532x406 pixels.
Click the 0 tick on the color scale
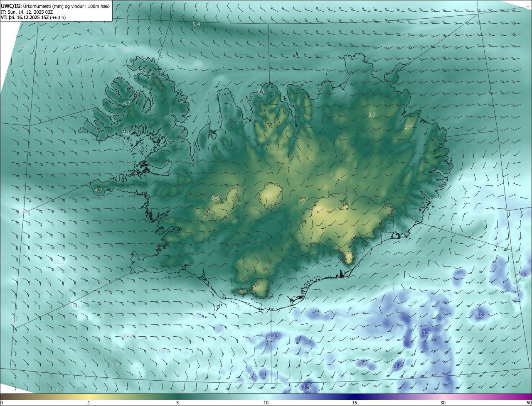click(x=2, y=403)
